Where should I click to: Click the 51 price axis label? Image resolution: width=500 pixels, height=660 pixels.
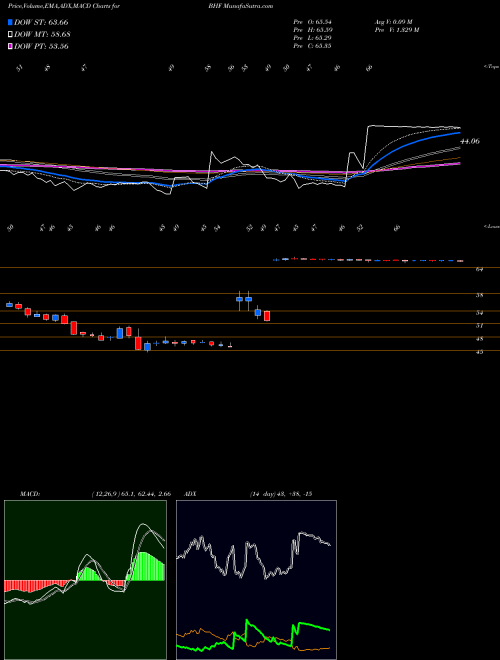479,325
